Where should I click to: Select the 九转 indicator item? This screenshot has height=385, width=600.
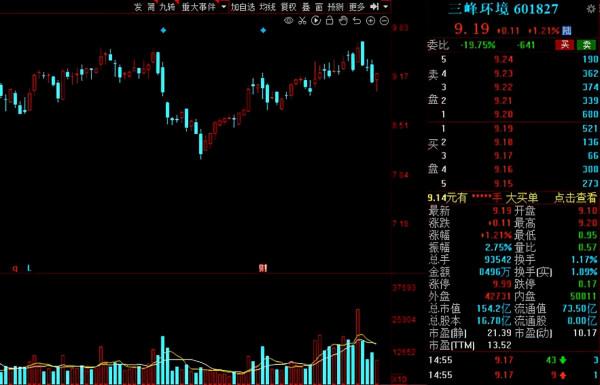167,7
